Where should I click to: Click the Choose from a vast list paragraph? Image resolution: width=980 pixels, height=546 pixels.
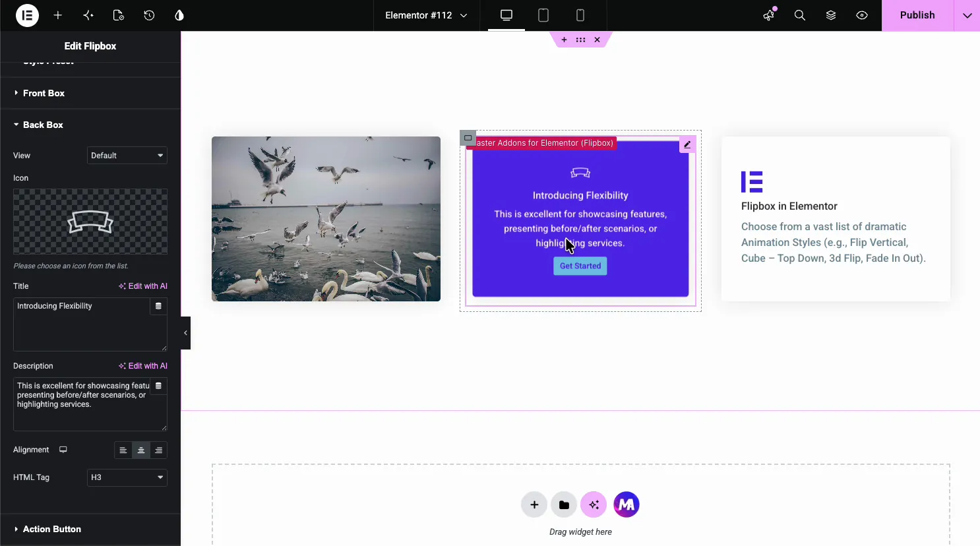834,243
